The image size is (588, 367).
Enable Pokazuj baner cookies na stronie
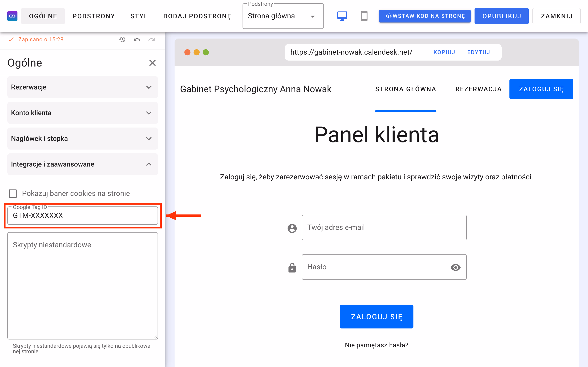coord(13,193)
